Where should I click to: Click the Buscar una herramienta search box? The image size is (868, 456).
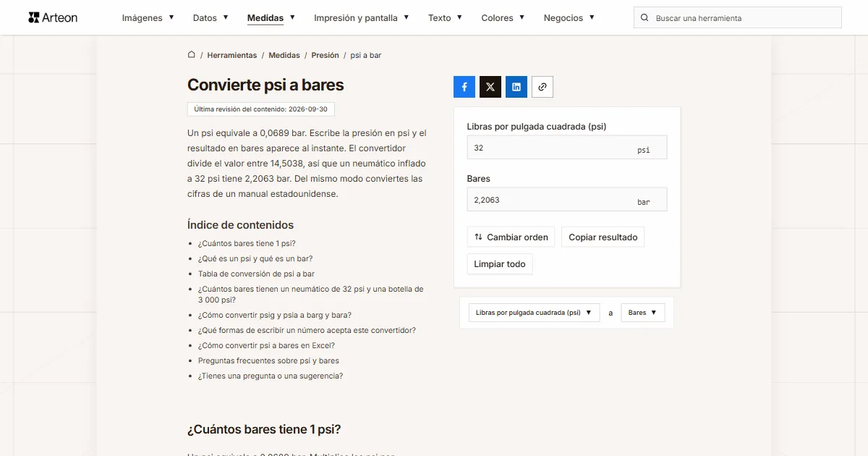pos(738,18)
